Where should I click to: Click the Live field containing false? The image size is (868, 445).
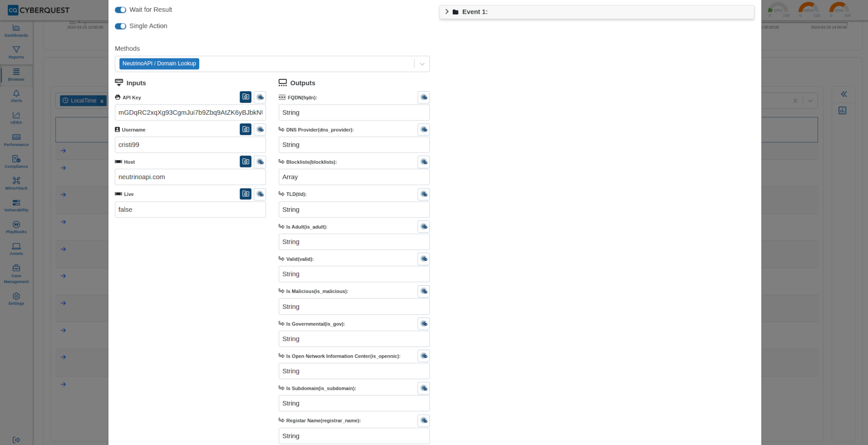[190, 210]
